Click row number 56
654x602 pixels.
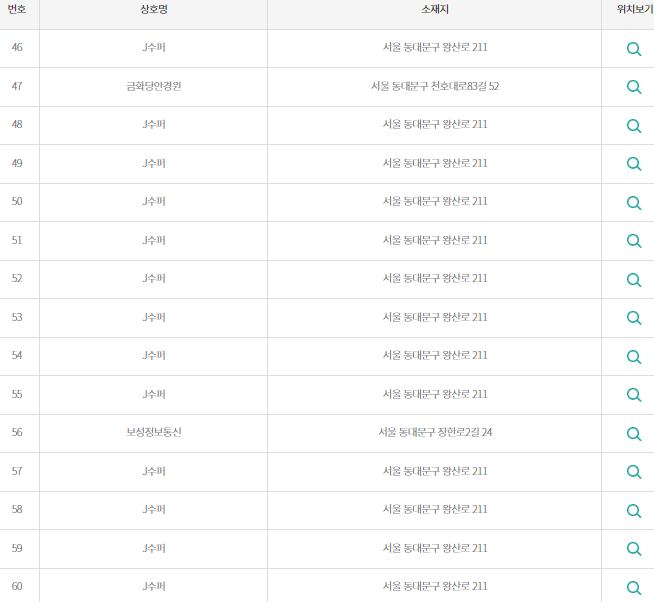[17, 432]
